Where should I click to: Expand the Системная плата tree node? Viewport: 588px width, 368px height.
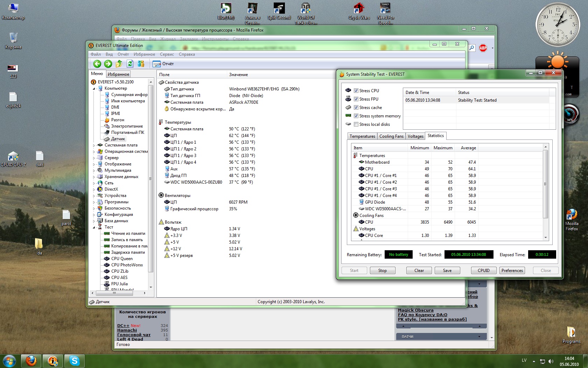(x=94, y=145)
